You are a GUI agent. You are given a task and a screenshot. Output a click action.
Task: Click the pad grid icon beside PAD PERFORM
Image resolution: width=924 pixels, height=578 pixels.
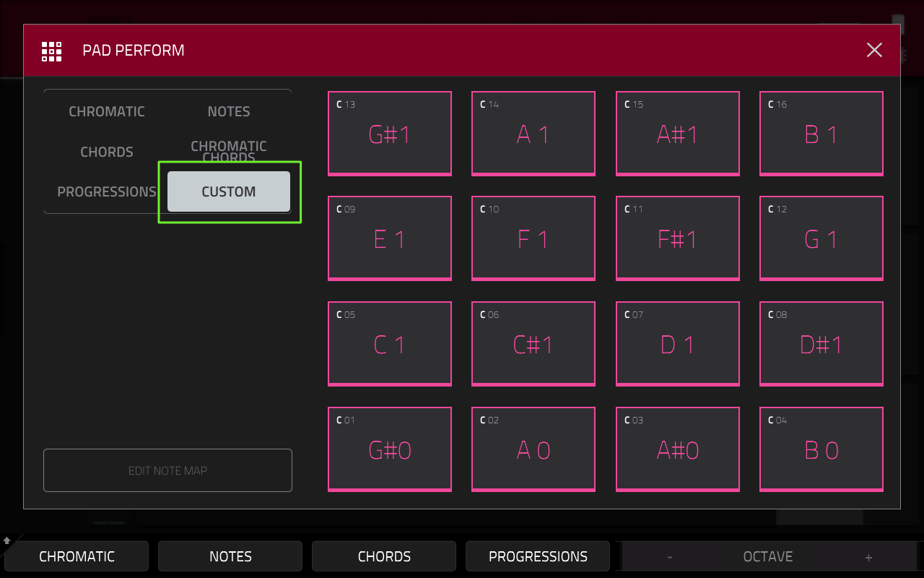[51, 51]
